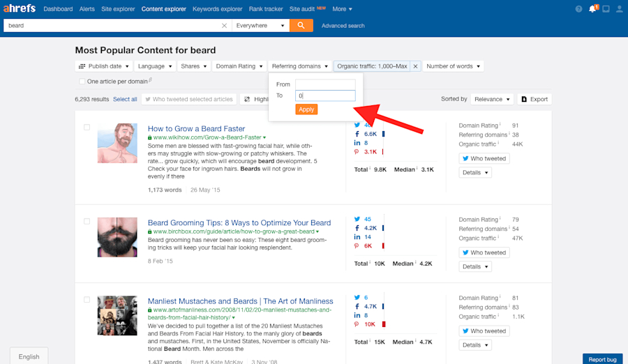
Task: Open Alerts in top navigation
Action: 87,9
